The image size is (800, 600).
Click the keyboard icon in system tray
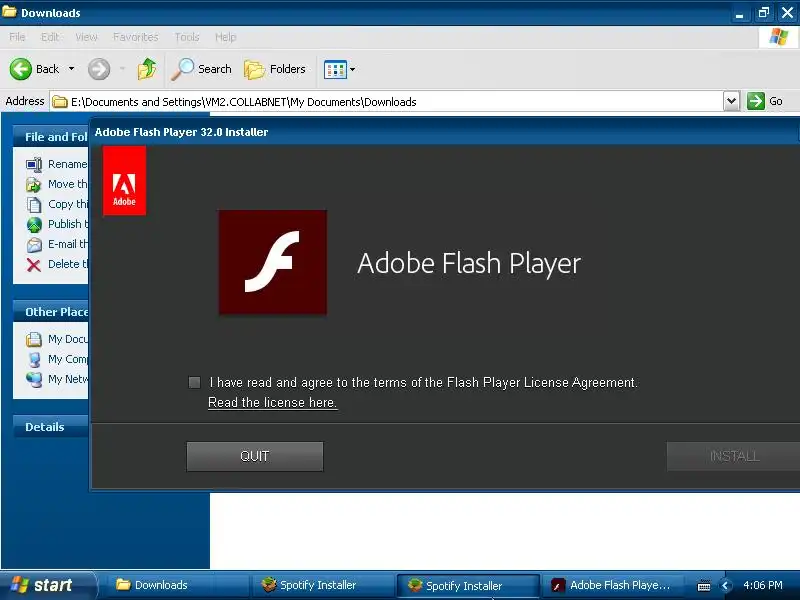[x=704, y=586]
